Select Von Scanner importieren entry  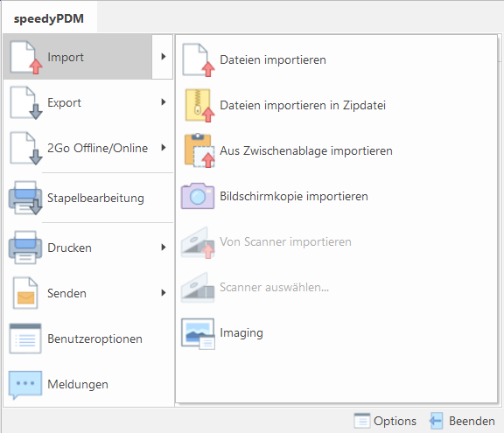pos(336,242)
